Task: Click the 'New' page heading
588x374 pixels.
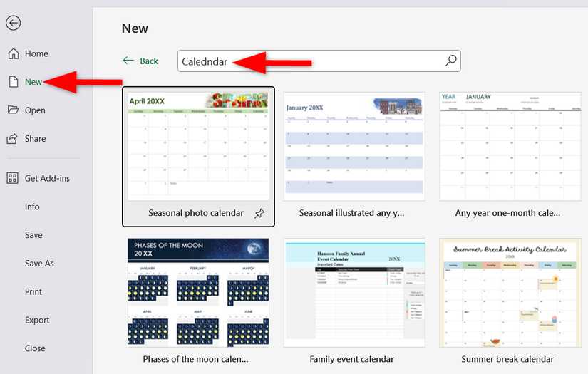Action: pos(135,28)
